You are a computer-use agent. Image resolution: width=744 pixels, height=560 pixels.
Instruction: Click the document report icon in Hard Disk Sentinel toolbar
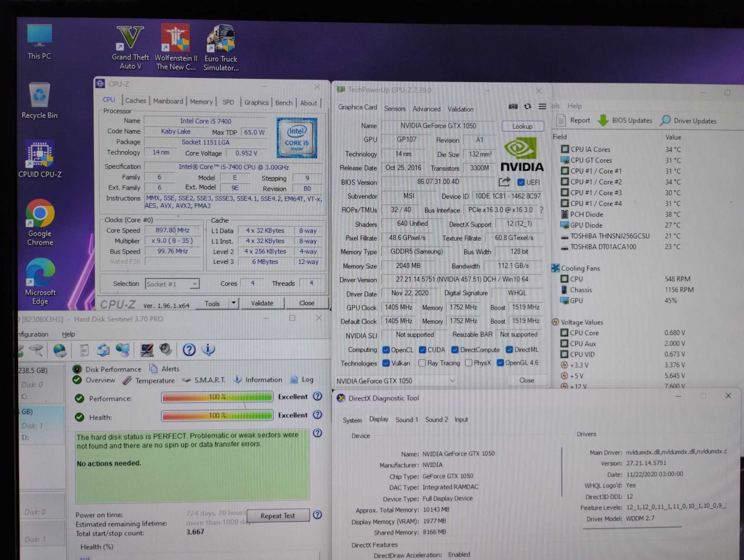84,350
